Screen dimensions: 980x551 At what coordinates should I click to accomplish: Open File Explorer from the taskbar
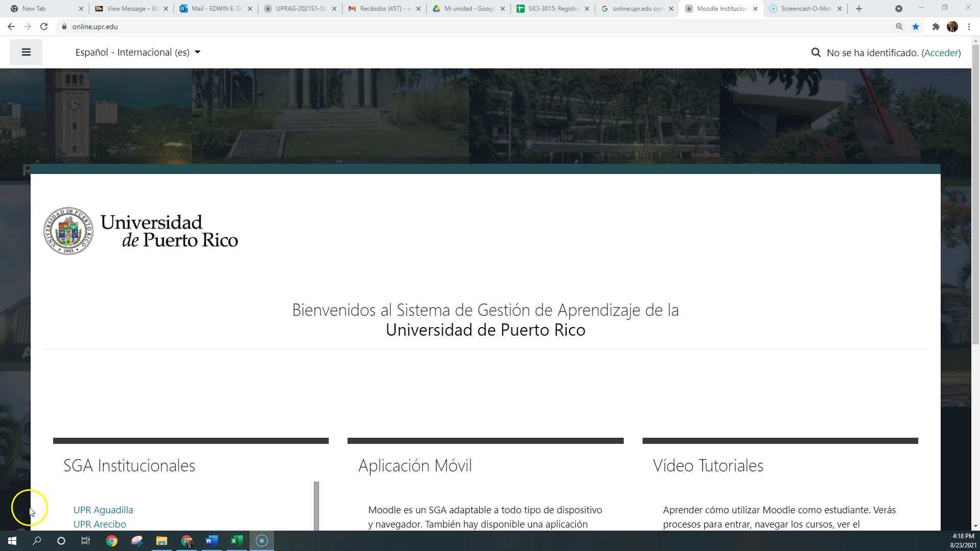click(161, 540)
